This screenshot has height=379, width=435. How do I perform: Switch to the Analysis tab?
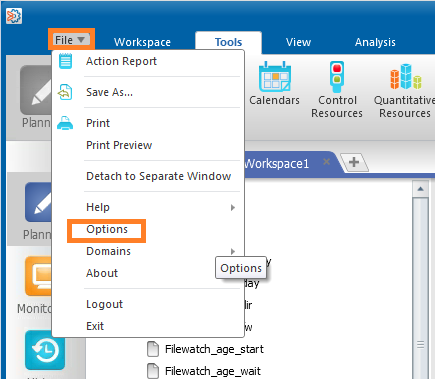pyautogui.click(x=375, y=42)
